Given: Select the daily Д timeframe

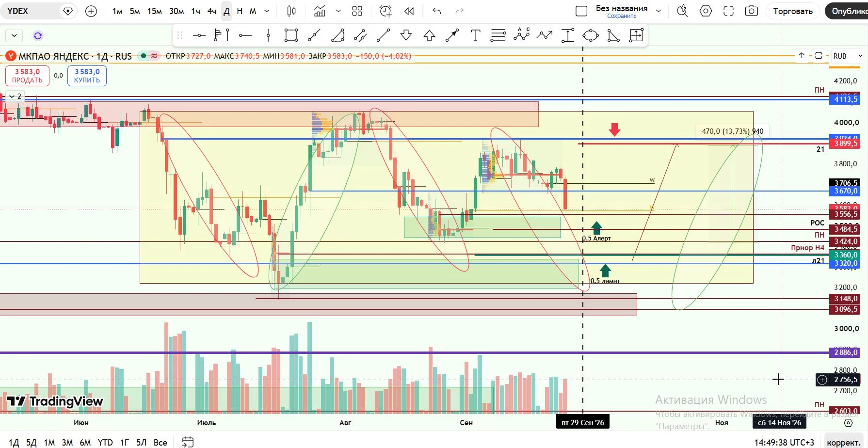Looking at the screenshot, I should [226, 11].
